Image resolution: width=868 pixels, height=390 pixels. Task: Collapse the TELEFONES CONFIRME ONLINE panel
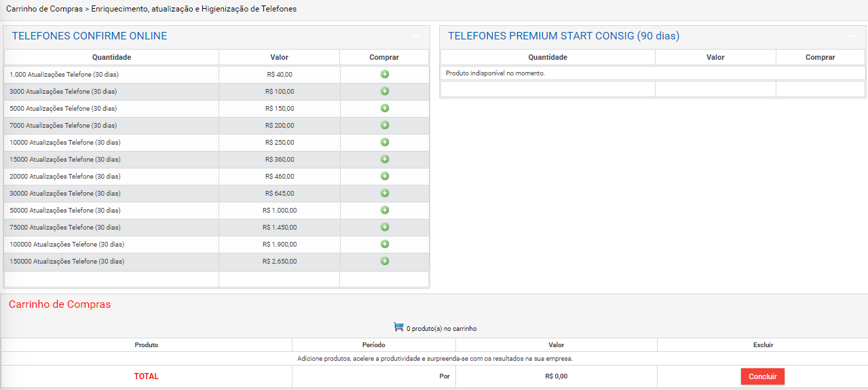(x=416, y=36)
